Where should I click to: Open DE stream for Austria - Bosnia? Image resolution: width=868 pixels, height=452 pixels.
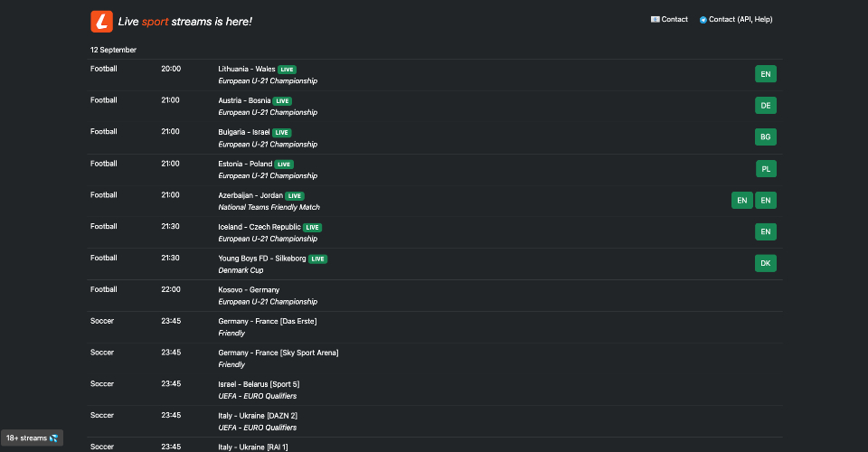tap(766, 106)
